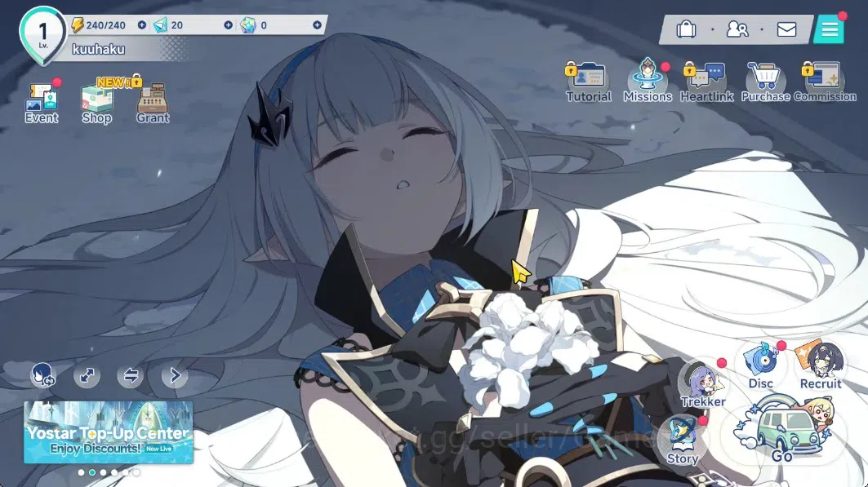This screenshot has height=487, width=868.
Task: Click the gem currency icon
Action: point(248,24)
